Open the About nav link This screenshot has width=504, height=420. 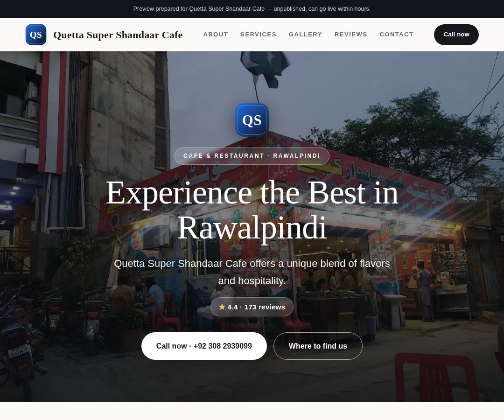[x=216, y=35]
